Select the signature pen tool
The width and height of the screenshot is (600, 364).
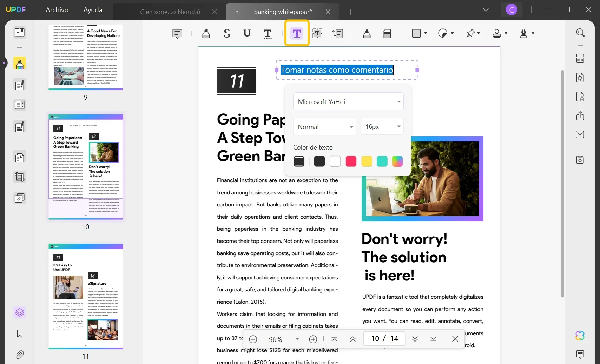pos(523,33)
